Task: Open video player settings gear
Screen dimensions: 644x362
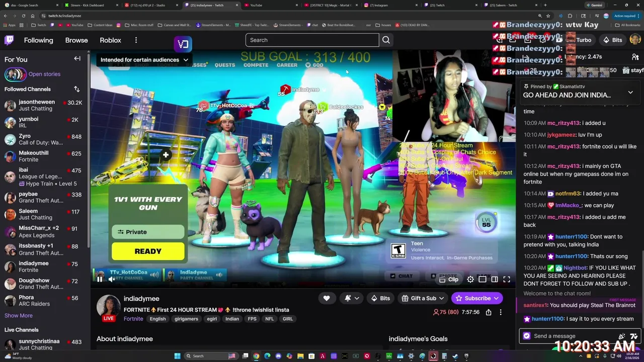Action: point(470,280)
